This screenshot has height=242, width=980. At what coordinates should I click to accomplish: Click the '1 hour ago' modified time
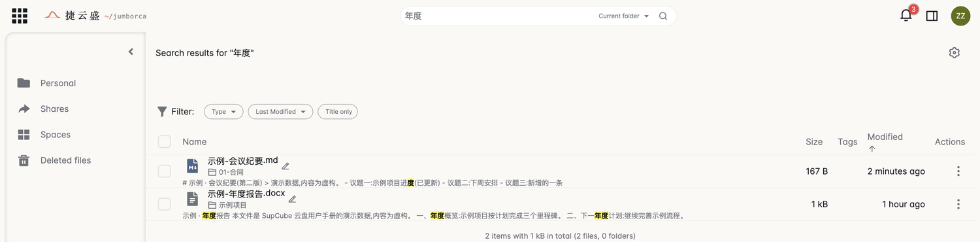coord(904,204)
